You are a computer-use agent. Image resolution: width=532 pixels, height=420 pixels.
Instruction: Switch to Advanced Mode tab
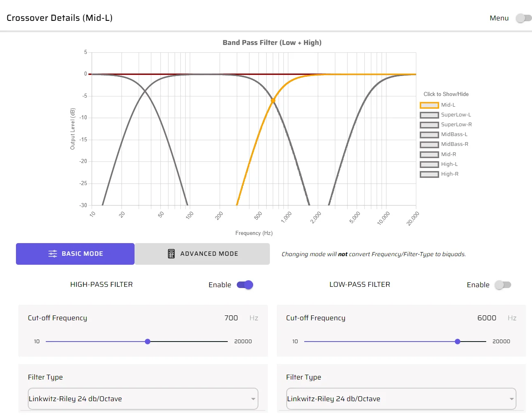click(x=202, y=254)
